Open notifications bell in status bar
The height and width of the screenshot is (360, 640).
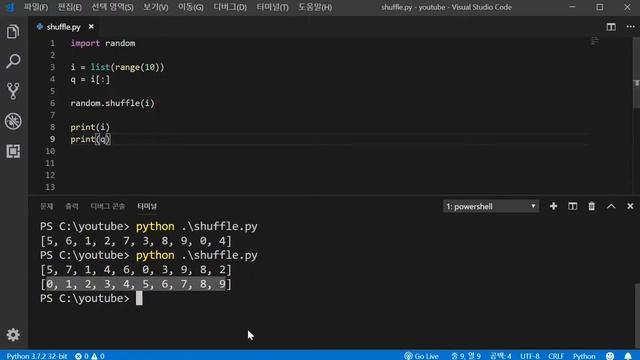pyautogui.click(x=628, y=356)
